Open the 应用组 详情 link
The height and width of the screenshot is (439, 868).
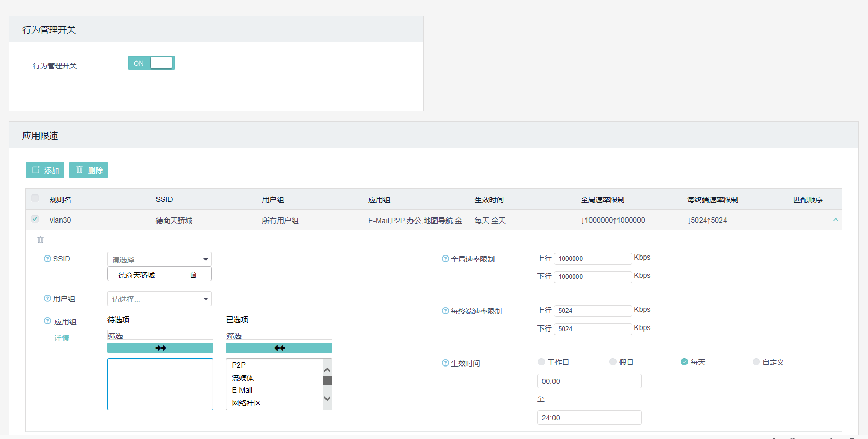coord(62,338)
